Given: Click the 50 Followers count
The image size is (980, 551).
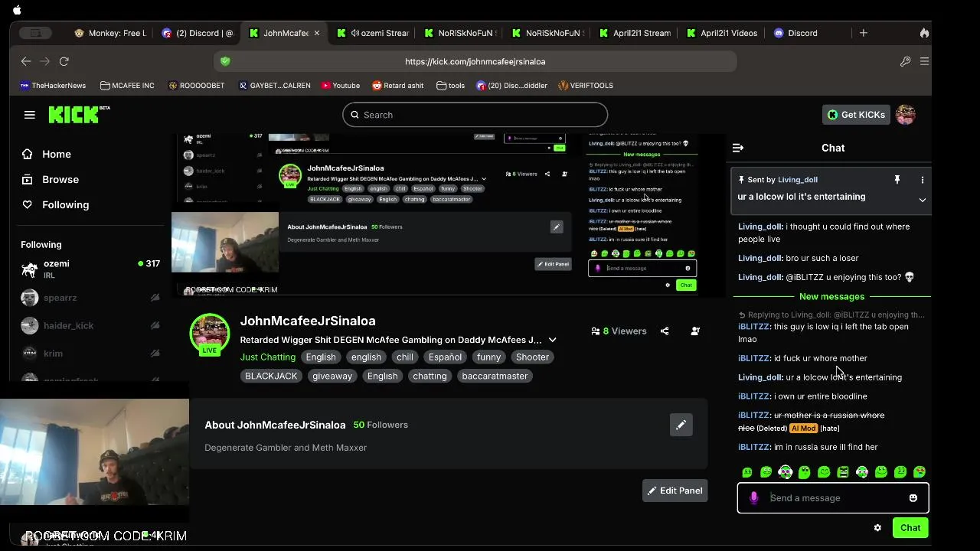Looking at the screenshot, I should click(x=381, y=425).
